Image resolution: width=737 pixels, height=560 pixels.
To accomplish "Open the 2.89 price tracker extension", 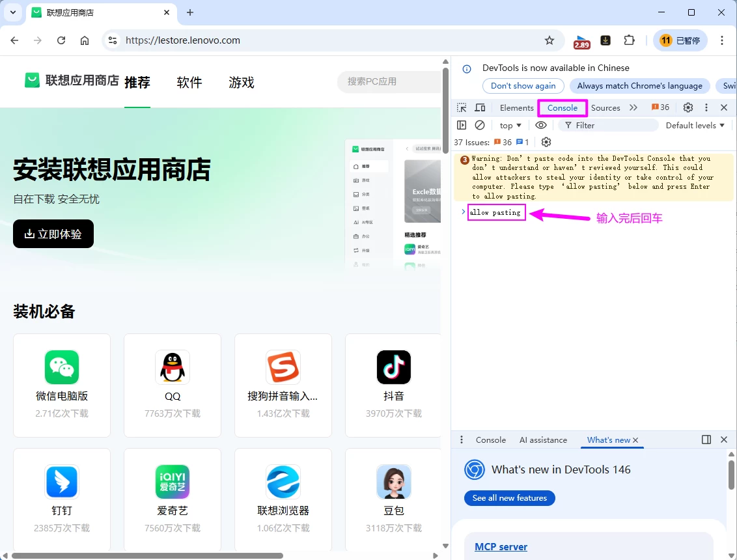I will point(581,42).
